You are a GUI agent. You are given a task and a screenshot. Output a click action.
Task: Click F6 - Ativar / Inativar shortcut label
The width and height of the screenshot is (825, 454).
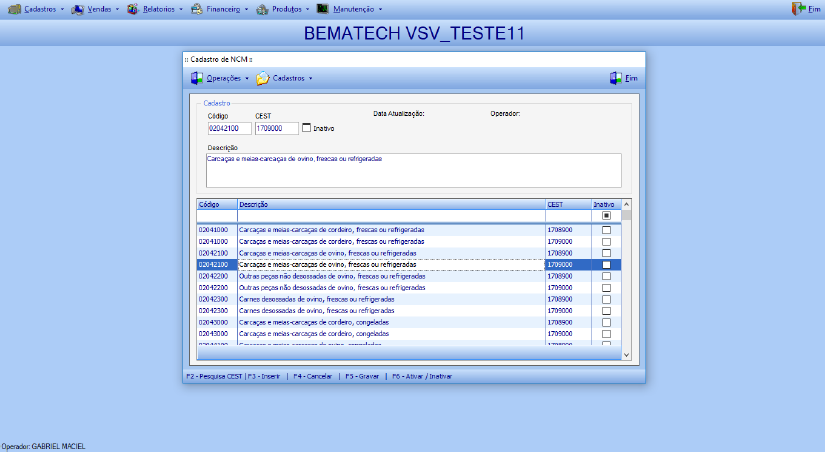tap(422, 377)
